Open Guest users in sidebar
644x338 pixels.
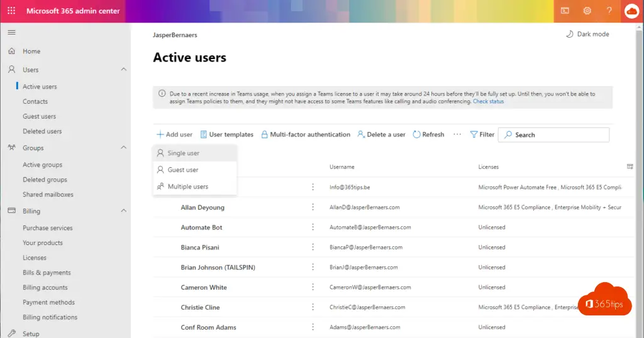click(x=40, y=116)
